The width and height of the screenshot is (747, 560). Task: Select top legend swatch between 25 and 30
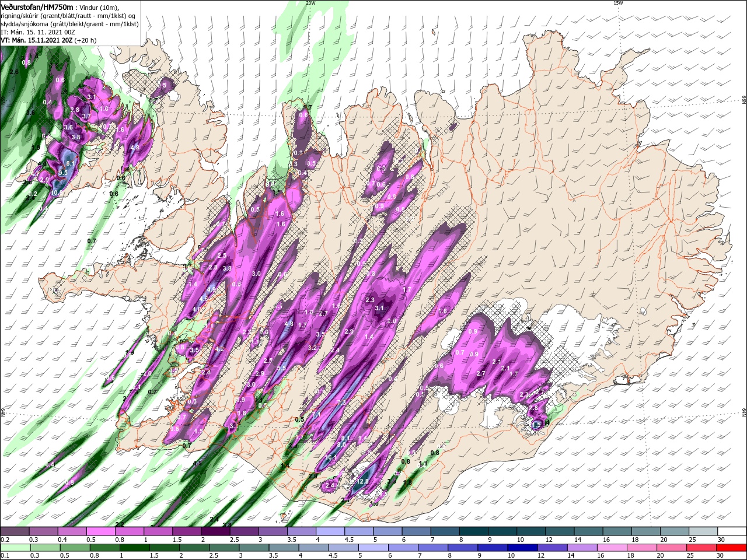click(x=703, y=531)
